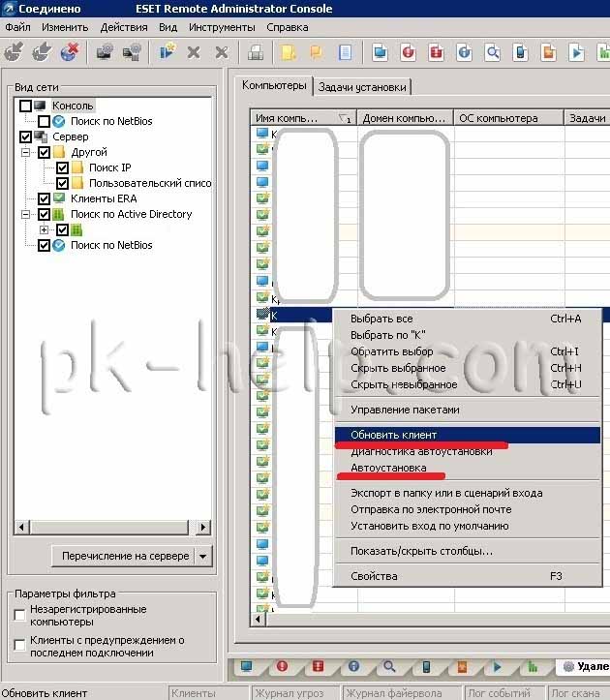Open the Действия menu
This screenshot has height=700, width=610.
click(x=124, y=27)
